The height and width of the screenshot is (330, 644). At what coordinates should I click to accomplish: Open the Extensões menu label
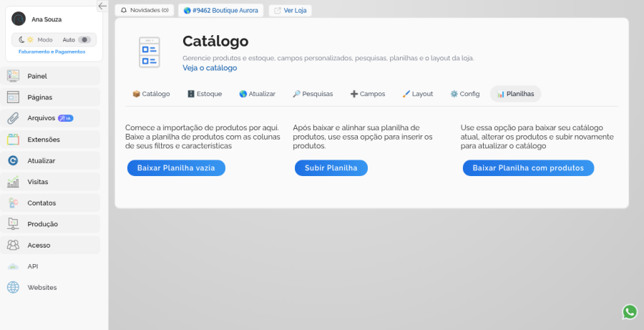click(x=44, y=140)
